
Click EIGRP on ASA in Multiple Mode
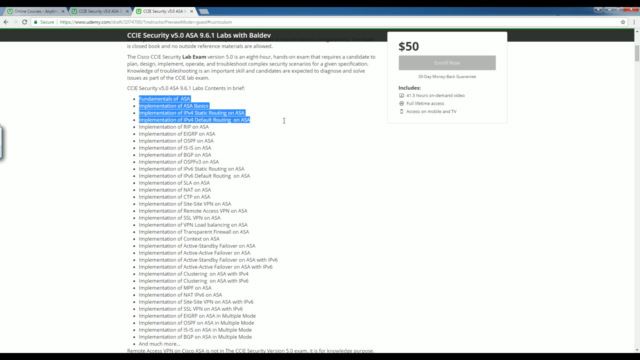197,316
